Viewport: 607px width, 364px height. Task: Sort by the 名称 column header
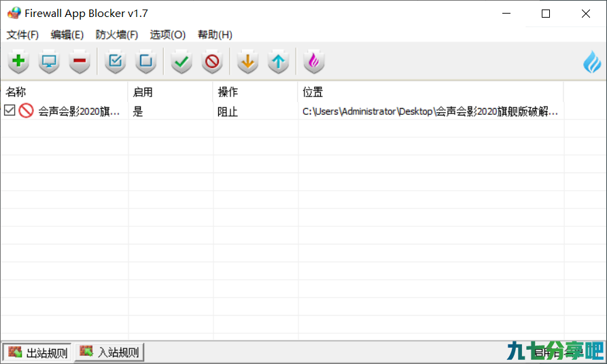pyautogui.click(x=65, y=92)
